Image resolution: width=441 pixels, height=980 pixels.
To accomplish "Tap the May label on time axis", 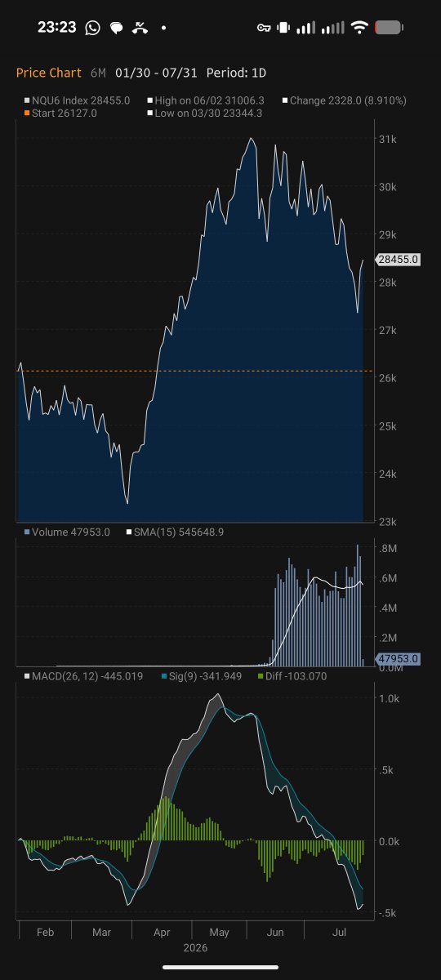I will pos(220,932).
